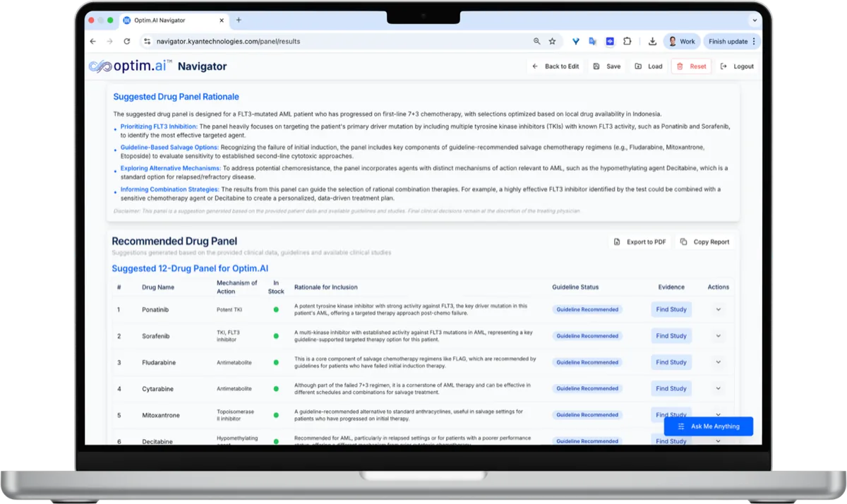Click the browser forward arrow

point(109,42)
